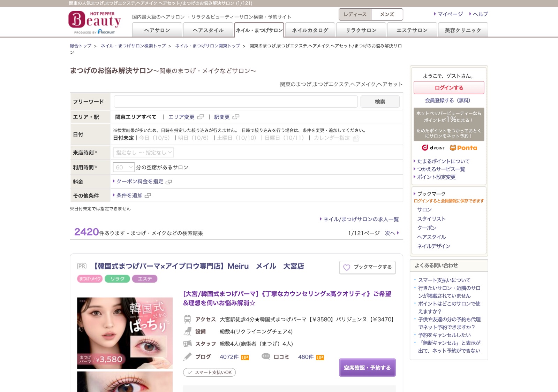Click the popup icon next to 条件を追加
Screen dimensions: 558x392
pyautogui.click(x=148, y=195)
